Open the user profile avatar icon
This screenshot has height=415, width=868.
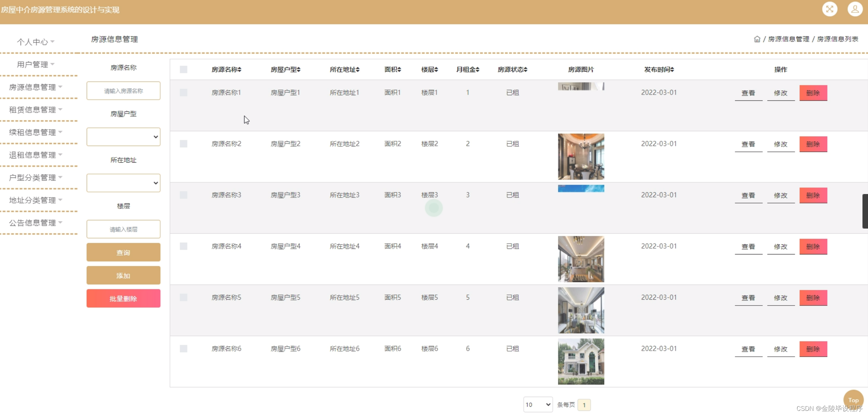(855, 9)
